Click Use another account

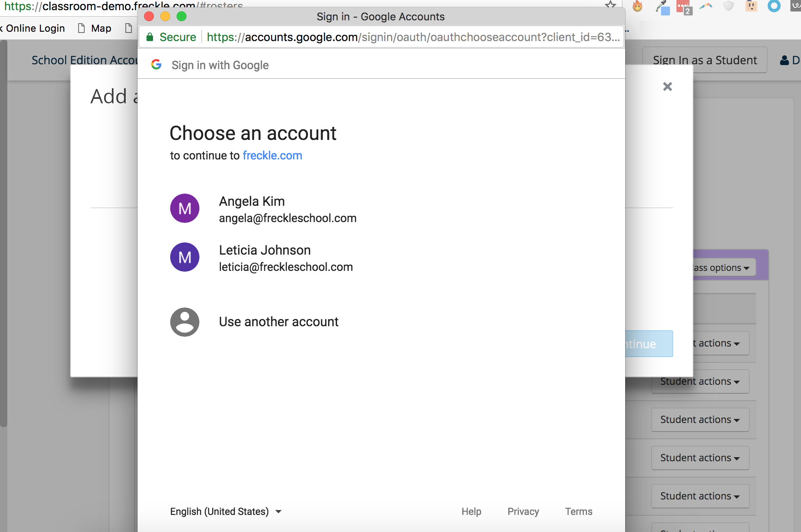(381, 322)
